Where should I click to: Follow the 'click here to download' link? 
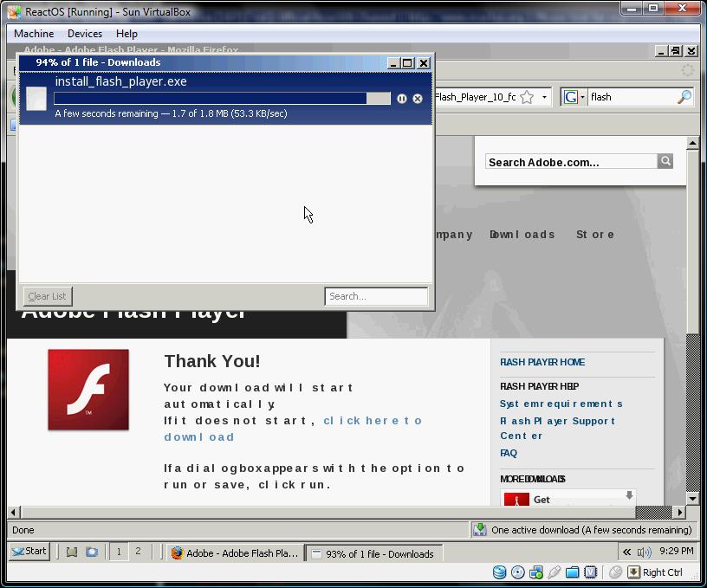pos(373,420)
